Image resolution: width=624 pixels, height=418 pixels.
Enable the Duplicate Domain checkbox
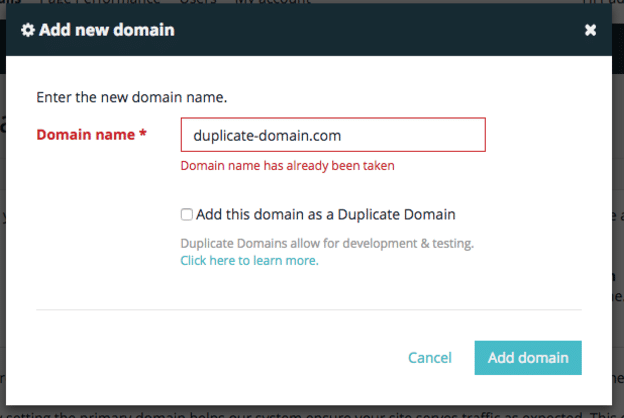click(187, 214)
